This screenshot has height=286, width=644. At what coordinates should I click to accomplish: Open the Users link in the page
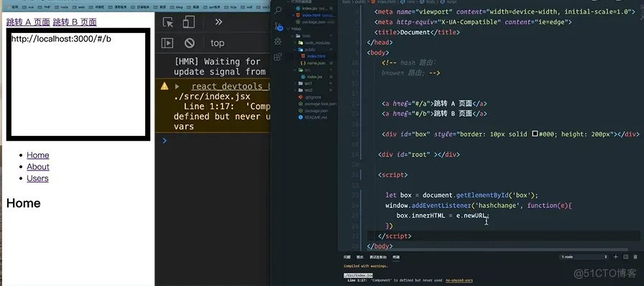click(37, 178)
